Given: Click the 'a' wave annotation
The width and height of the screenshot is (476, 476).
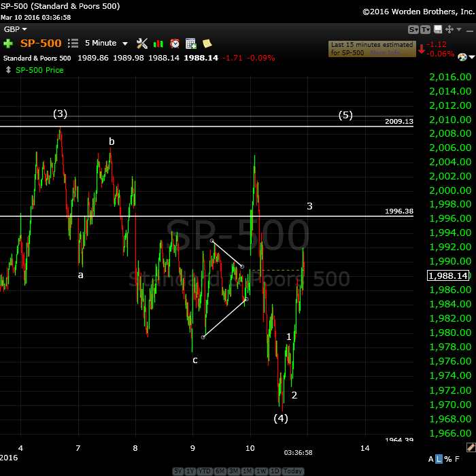Looking at the screenshot, I should pyautogui.click(x=80, y=275).
